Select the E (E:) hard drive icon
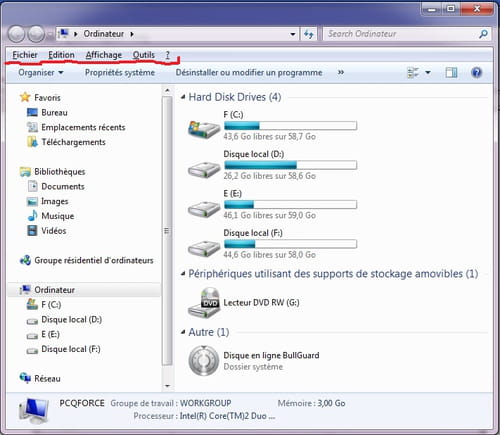Viewport: 500px width, 435px height. tap(204, 209)
